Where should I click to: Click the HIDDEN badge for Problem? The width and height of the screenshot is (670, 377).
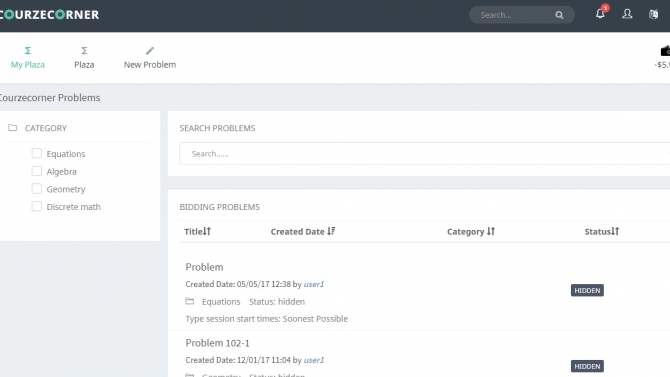(587, 290)
